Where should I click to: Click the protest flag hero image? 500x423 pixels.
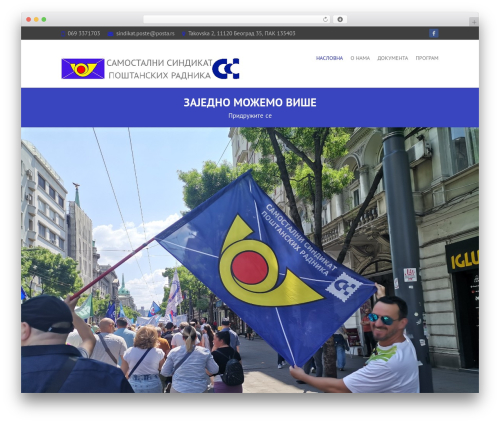pos(250,260)
